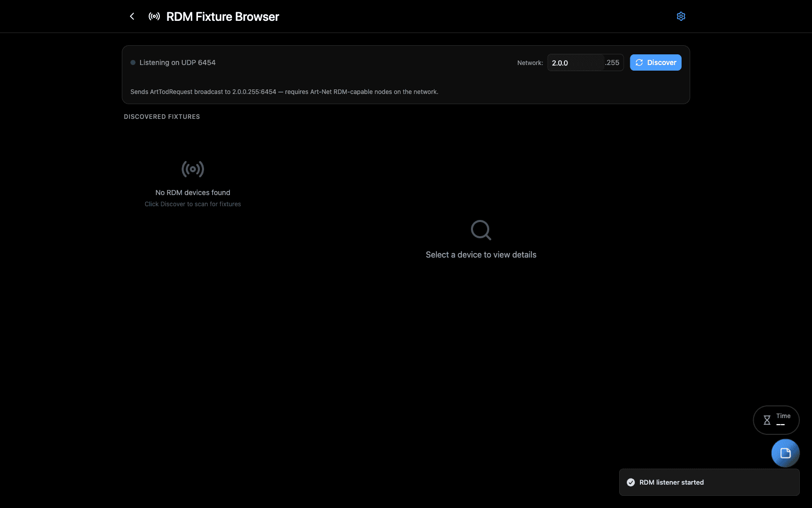Click the 'Select a device to view details' text

481,255
